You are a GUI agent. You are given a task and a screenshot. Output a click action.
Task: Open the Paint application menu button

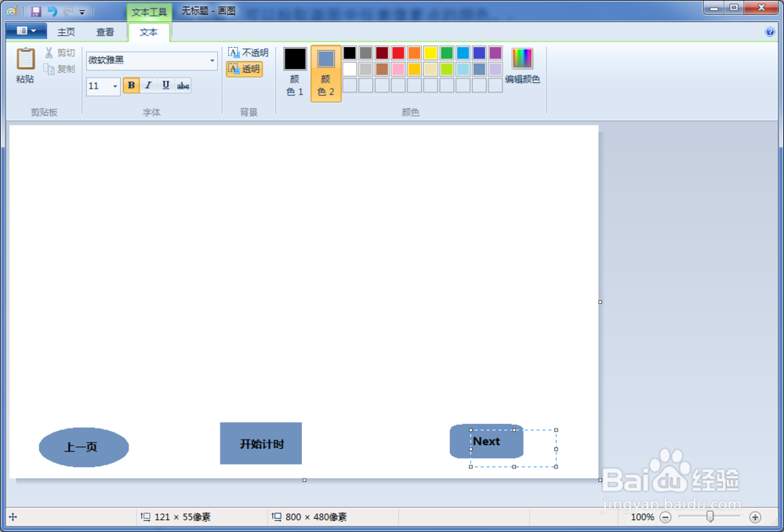tap(27, 31)
